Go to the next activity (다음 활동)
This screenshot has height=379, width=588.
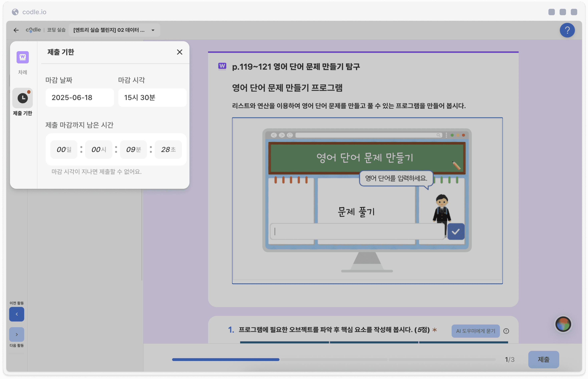[x=17, y=334]
